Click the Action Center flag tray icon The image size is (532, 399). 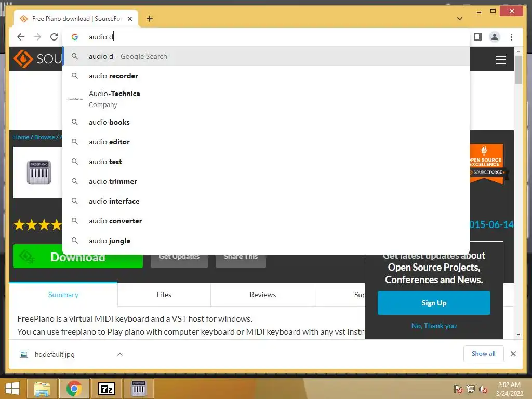coord(458,389)
